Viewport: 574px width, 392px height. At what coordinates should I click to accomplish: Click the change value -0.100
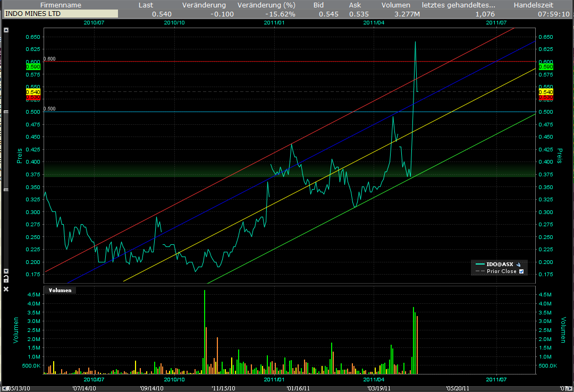(x=222, y=14)
